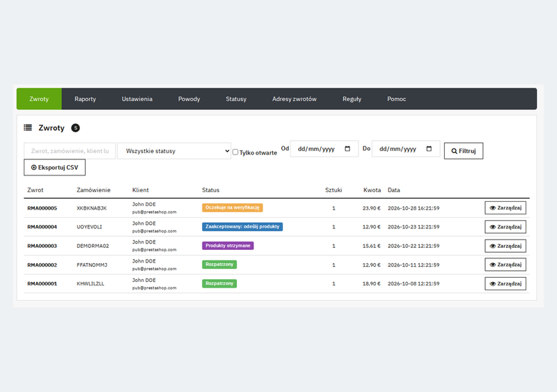Click order reference FFATNOMMJ
Image resolution: width=557 pixels, height=392 pixels.
click(92, 265)
